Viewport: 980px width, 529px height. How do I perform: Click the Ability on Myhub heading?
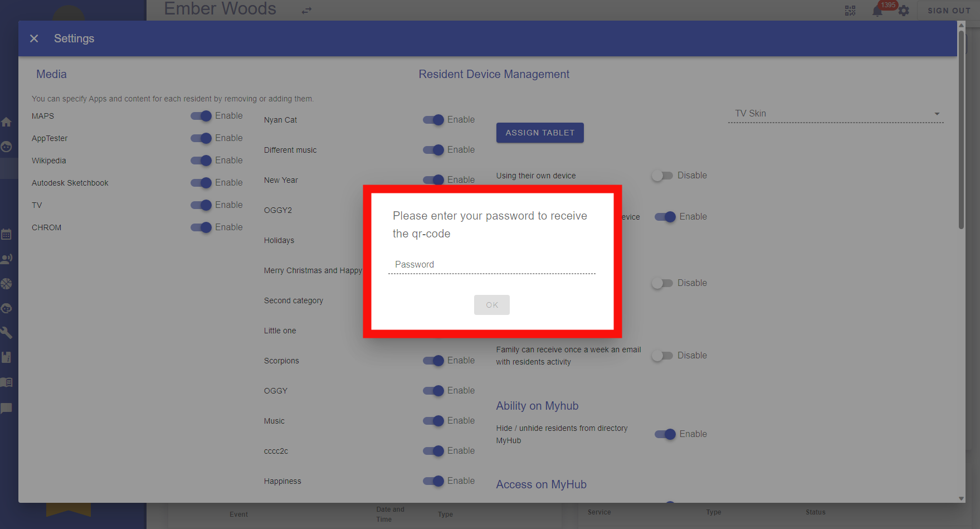(537, 406)
